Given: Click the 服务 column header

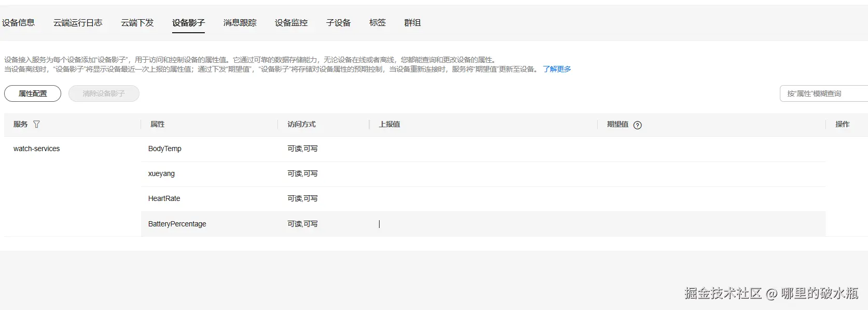Looking at the screenshot, I should click(21, 124).
